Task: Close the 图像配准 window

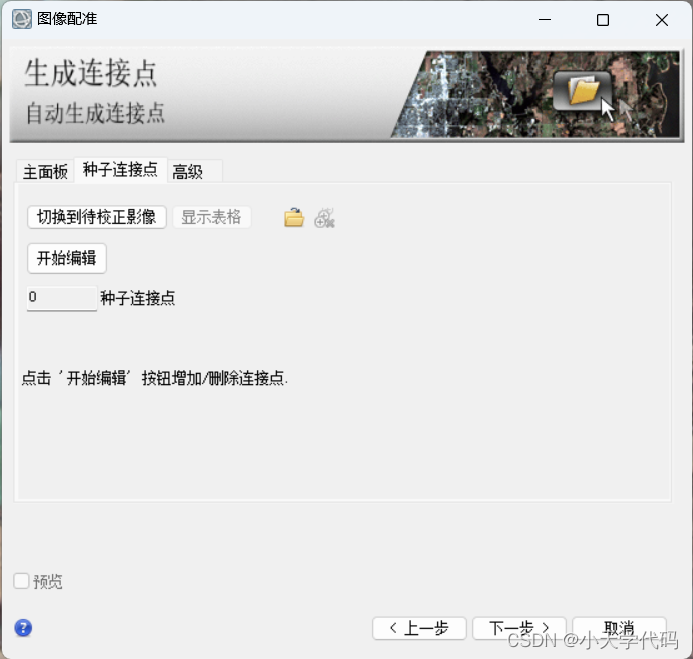Action: pyautogui.click(x=662, y=20)
